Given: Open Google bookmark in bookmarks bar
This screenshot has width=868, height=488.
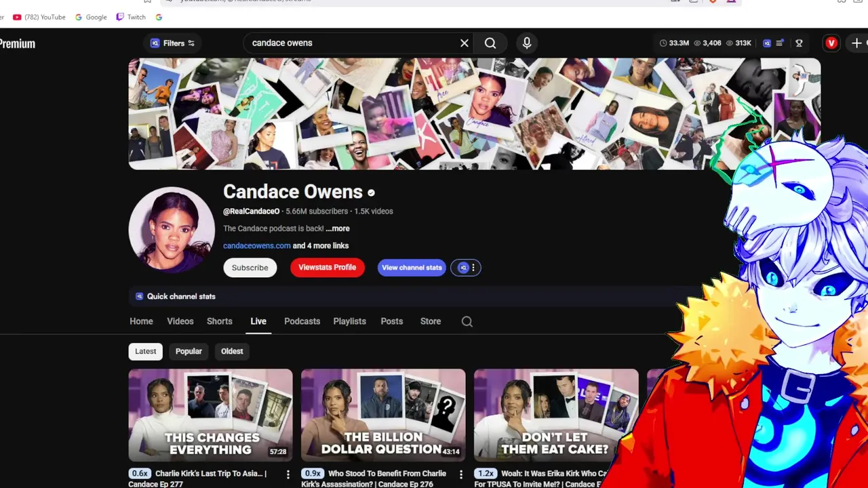Looking at the screenshot, I should (x=91, y=17).
